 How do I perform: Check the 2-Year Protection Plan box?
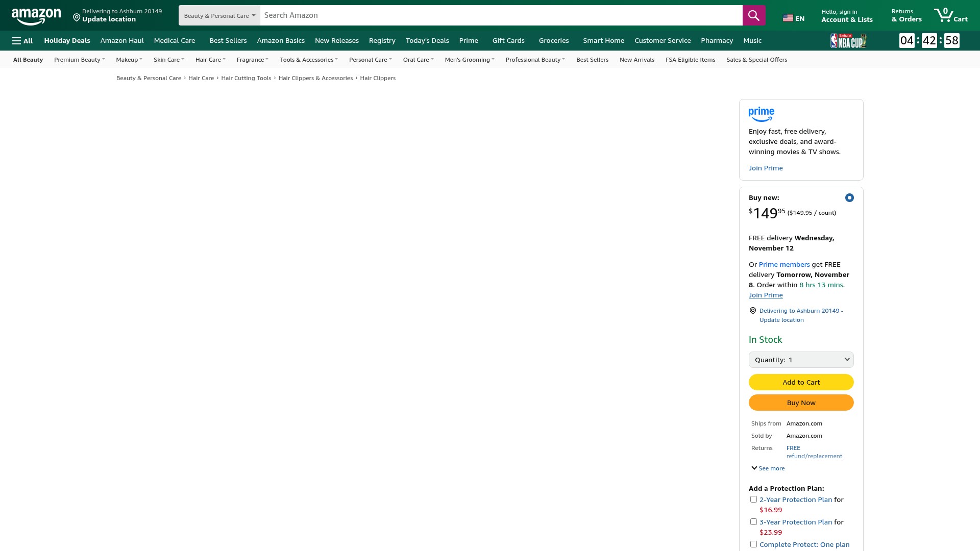(753, 499)
